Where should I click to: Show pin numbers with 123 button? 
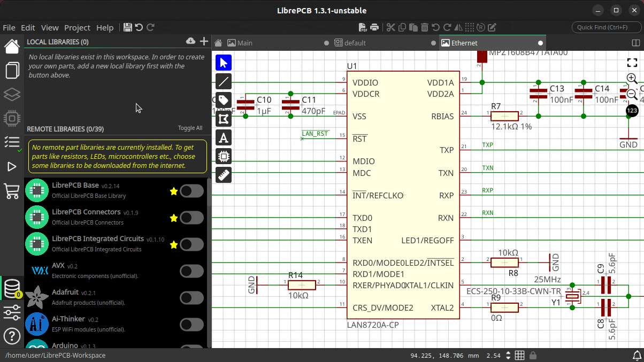[x=632, y=111]
